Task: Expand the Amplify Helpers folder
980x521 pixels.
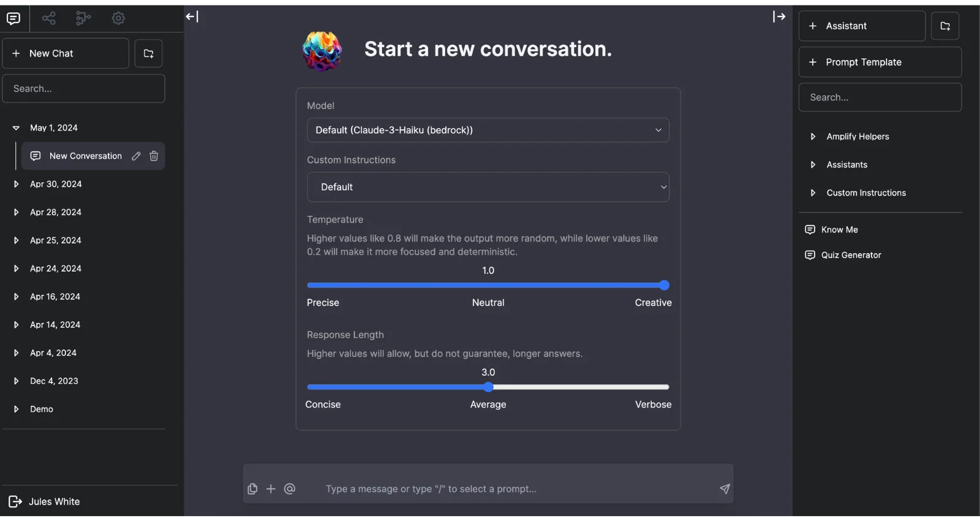Action: tap(813, 137)
